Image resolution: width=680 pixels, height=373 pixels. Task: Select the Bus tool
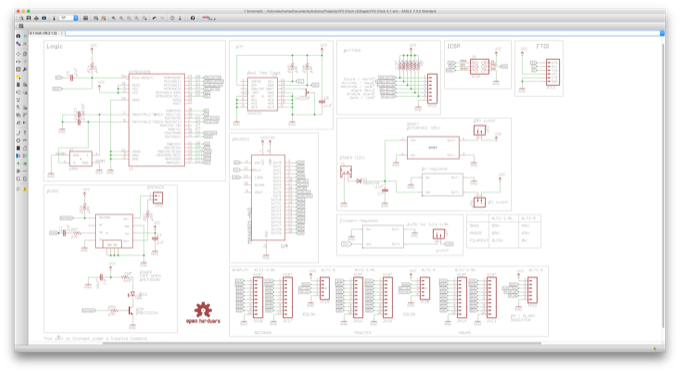18,156
